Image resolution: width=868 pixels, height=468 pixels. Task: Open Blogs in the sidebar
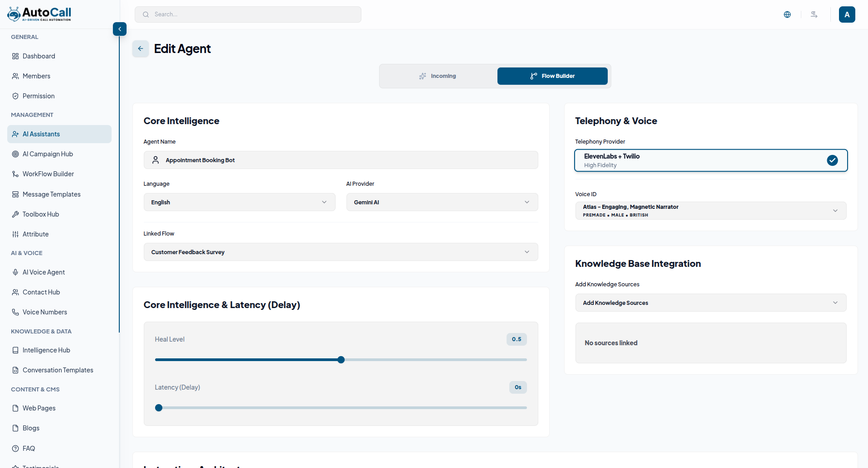tap(59, 428)
